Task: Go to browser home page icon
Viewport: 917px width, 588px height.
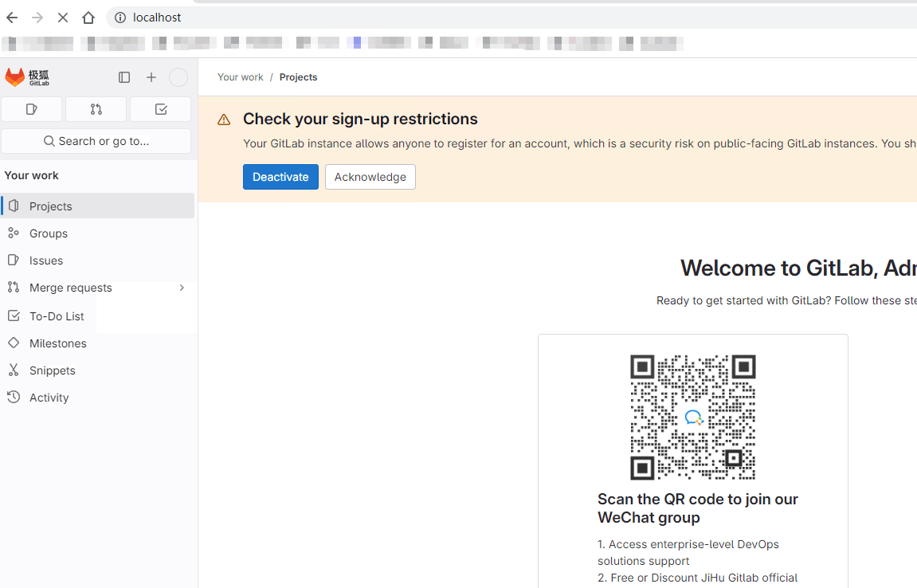Action: tap(88, 18)
